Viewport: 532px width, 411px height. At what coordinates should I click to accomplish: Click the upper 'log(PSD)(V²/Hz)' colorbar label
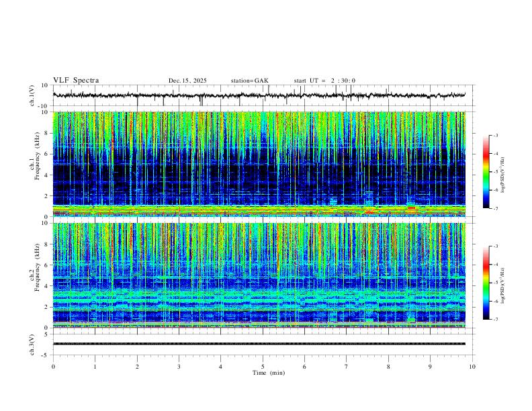tap(503, 175)
